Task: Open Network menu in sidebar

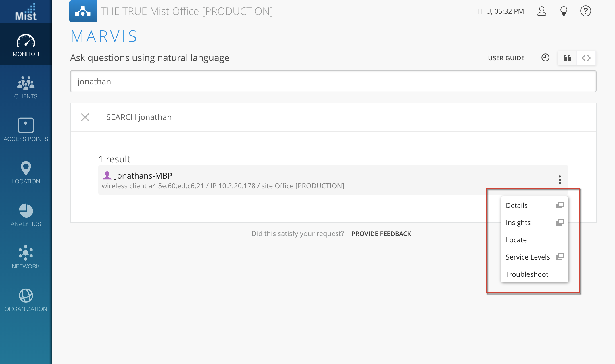Action: 26,257
